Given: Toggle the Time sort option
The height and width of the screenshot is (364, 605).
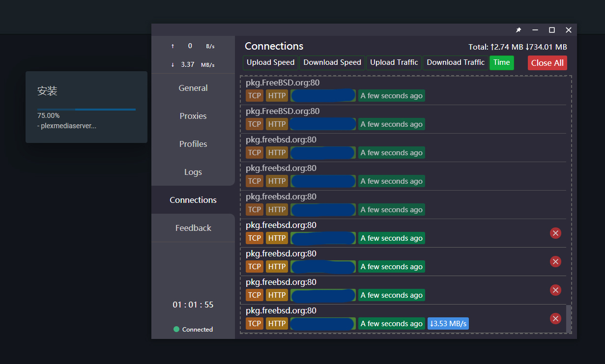Looking at the screenshot, I should point(502,62).
